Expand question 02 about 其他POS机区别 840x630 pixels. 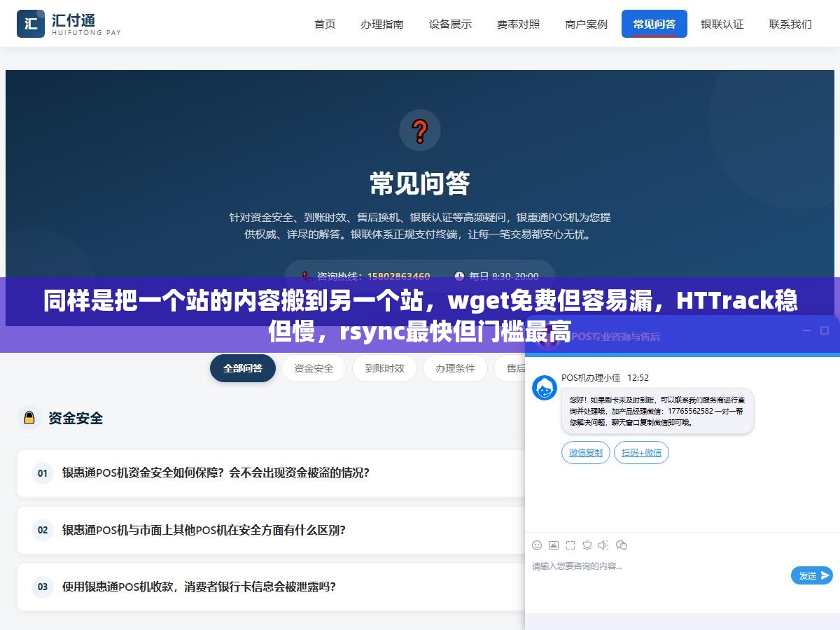271,531
